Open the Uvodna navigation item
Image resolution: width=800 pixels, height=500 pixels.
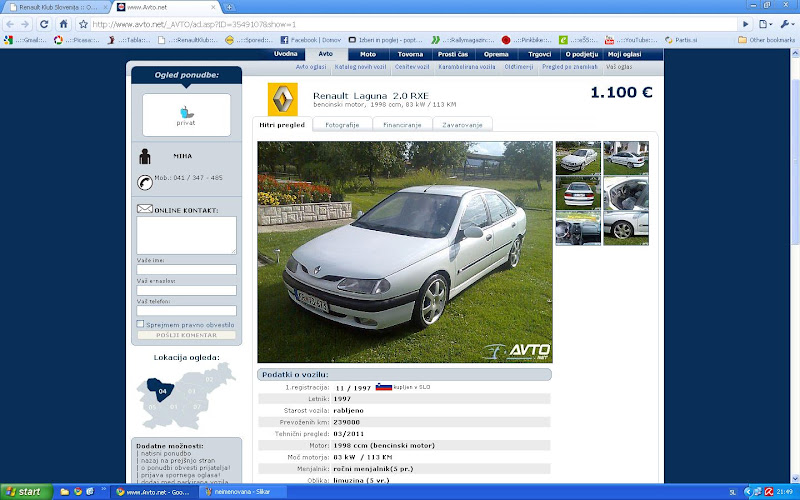[x=285, y=54]
